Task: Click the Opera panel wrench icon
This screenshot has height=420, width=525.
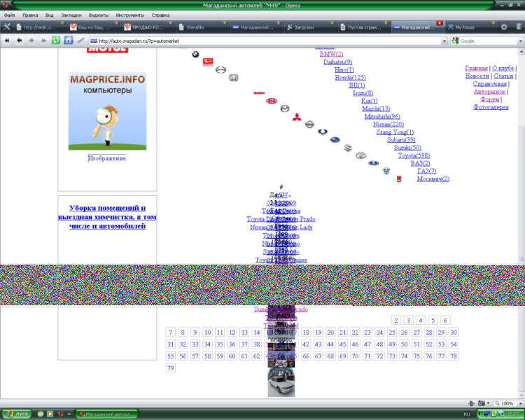Action: [x=7, y=27]
